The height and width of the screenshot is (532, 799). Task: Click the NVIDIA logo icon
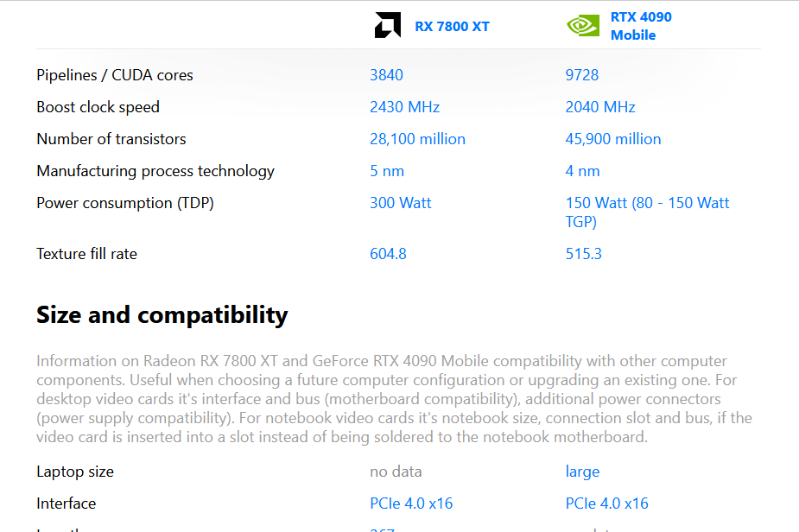click(x=583, y=26)
